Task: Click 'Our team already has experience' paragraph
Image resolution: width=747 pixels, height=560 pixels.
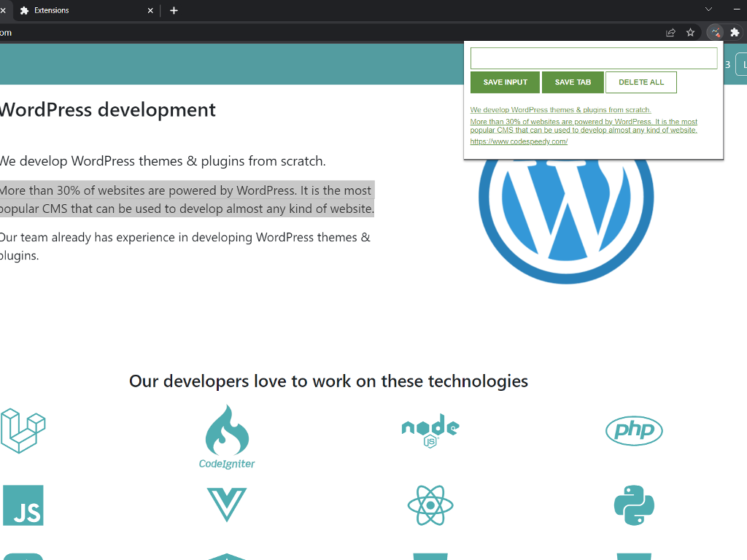Action: 185,246
